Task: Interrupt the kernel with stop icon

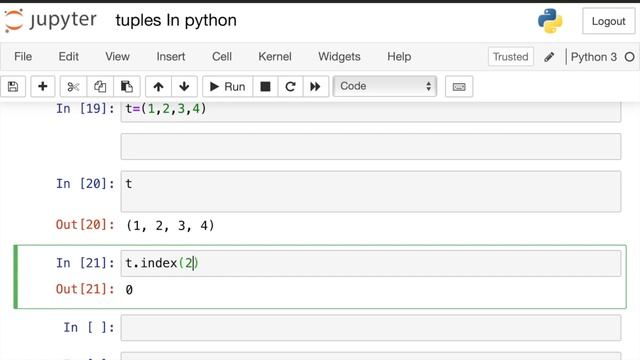Action: pyautogui.click(x=265, y=87)
